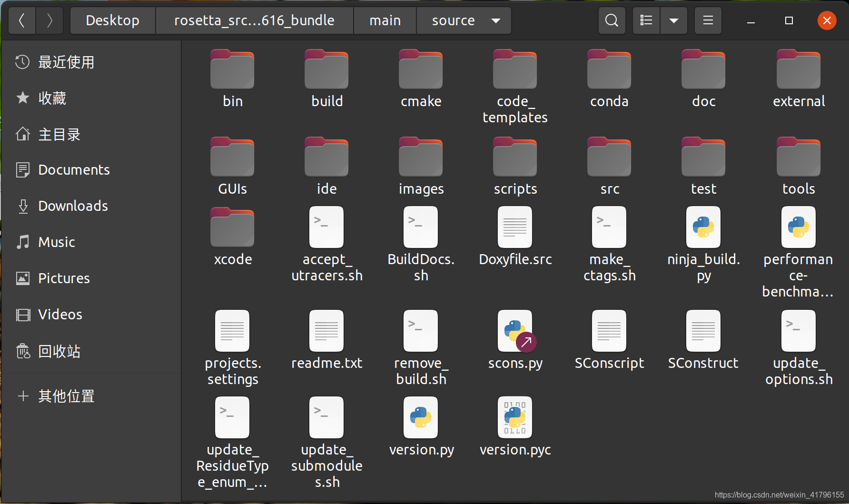Select the bin folder icon
Viewport: 849px width, 504px height.
[x=232, y=69]
